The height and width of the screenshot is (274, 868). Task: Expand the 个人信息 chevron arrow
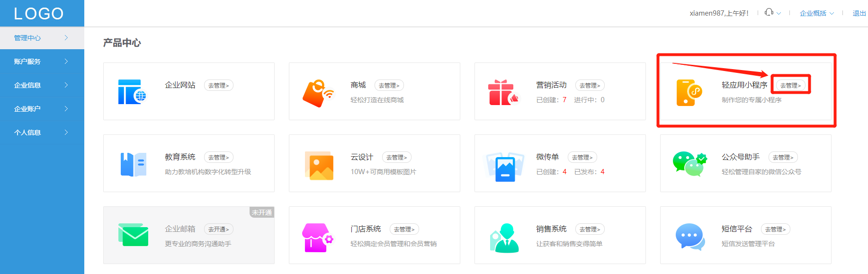tap(66, 133)
